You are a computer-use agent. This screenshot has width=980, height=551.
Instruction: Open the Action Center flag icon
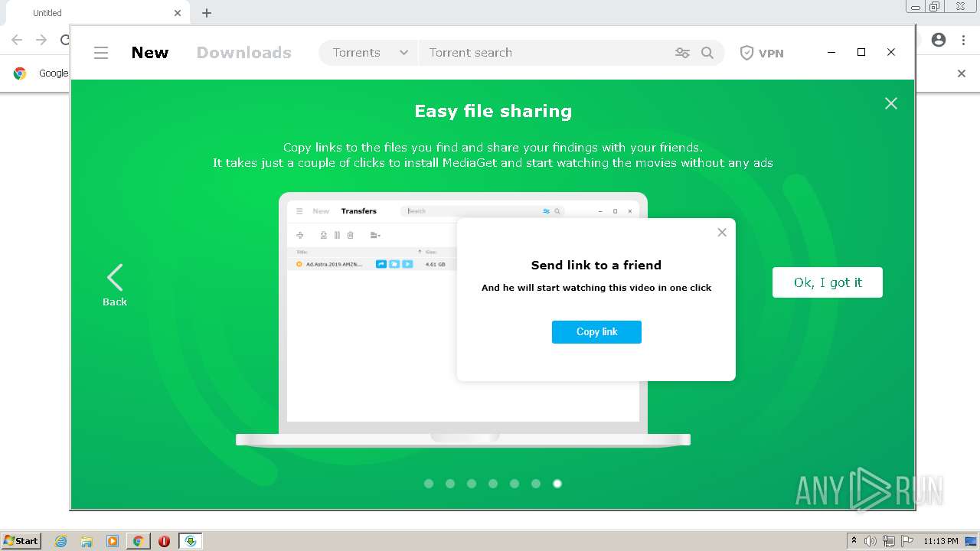click(907, 541)
